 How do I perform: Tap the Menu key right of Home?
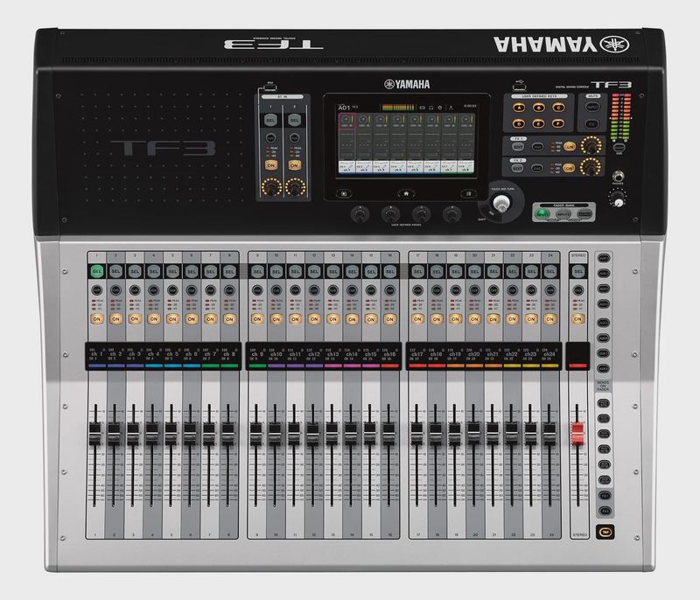click(x=468, y=193)
